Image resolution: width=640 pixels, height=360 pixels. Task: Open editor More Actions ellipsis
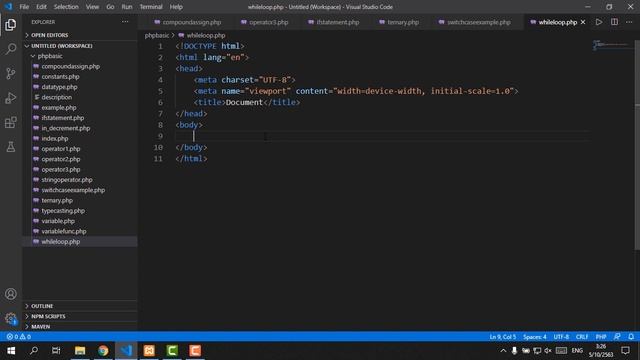point(629,22)
